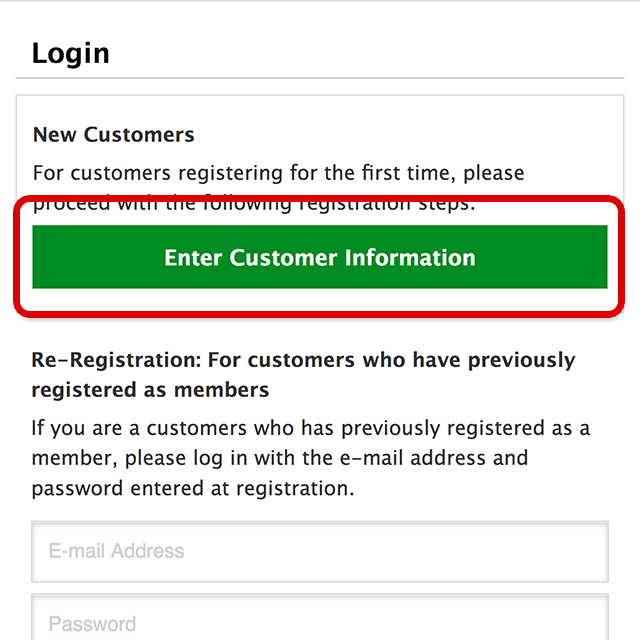Viewport: 640px width, 640px height.
Task: Click "password entered at registration" text line
Action: point(192,489)
